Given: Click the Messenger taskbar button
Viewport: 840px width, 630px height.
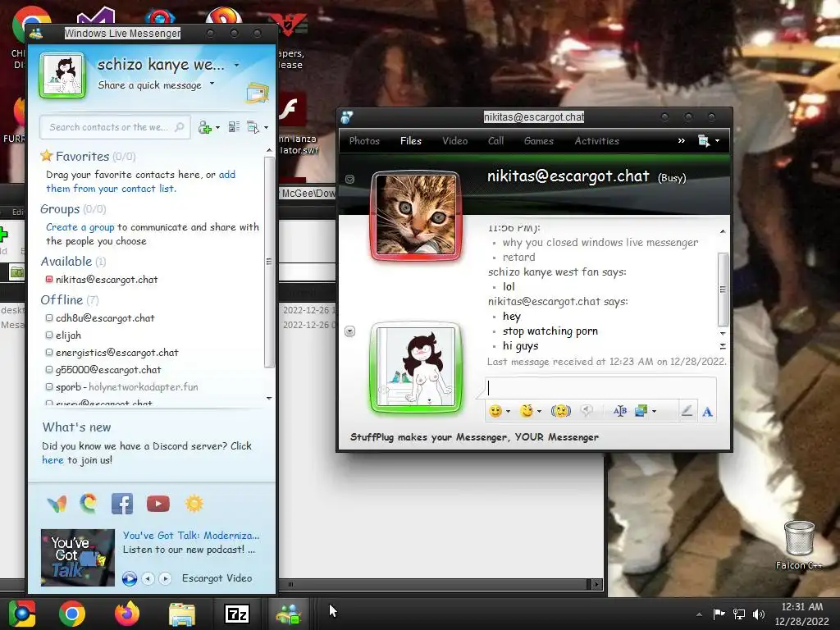Looking at the screenshot, I should (x=290, y=614).
